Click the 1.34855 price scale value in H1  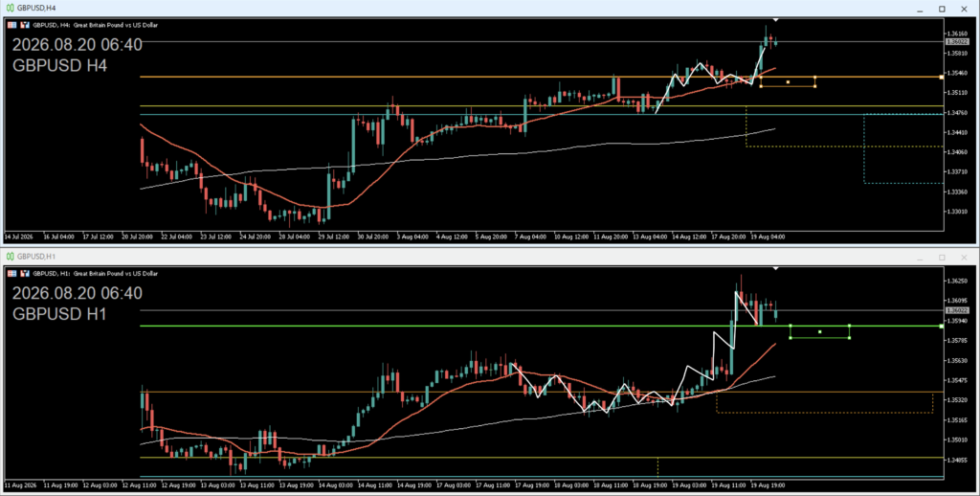(957, 460)
